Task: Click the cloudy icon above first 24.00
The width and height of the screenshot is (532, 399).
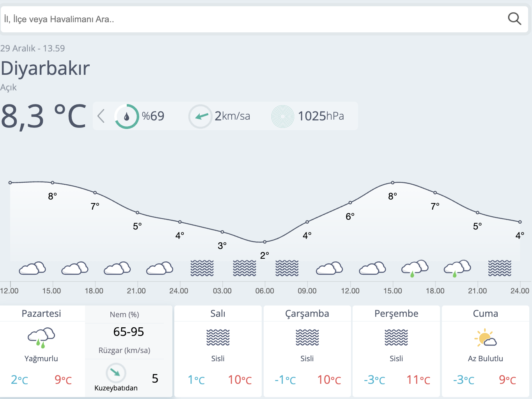Action: 160,268
